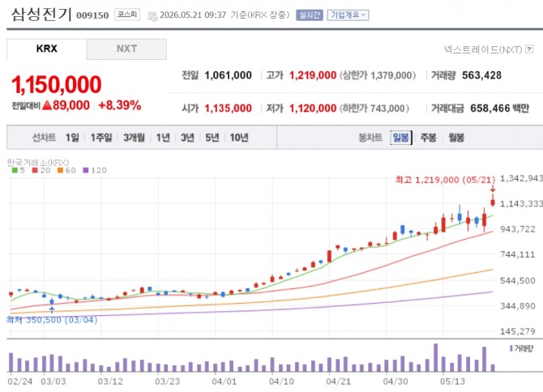Select the 1주일 line chart period

pos(101,138)
